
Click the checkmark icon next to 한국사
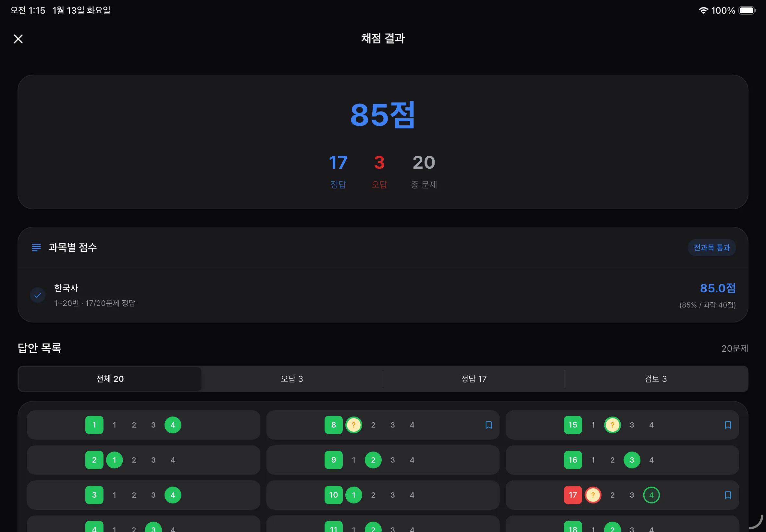coord(38,295)
